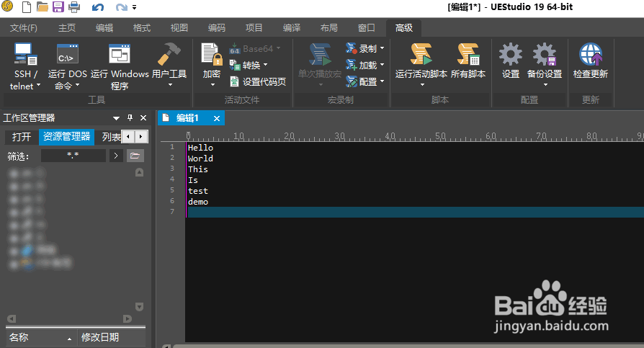Screen dimensions: 644x348
Task: Open file using the folder icon
Action: point(42,6)
